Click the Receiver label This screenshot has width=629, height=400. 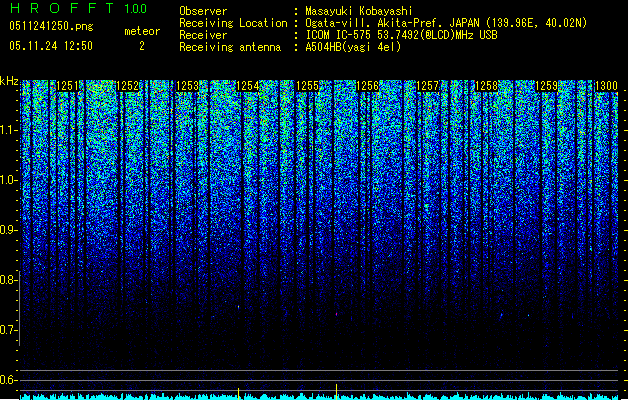coord(203,35)
